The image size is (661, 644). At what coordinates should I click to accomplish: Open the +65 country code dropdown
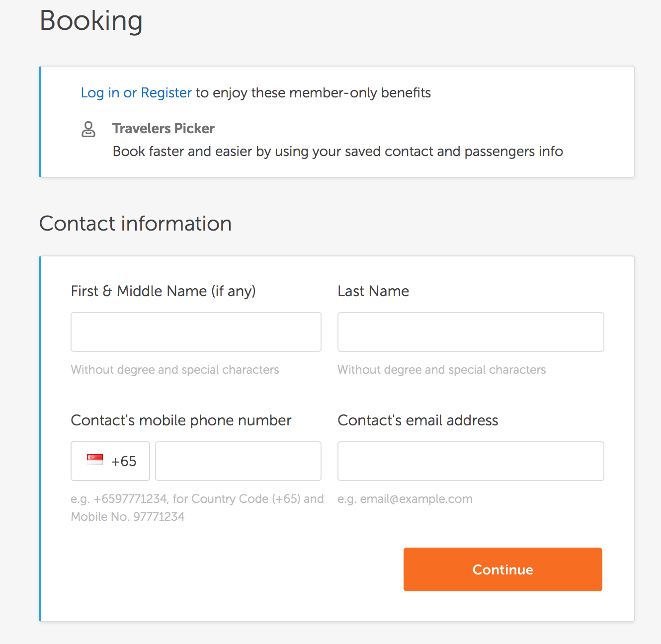tap(110, 461)
